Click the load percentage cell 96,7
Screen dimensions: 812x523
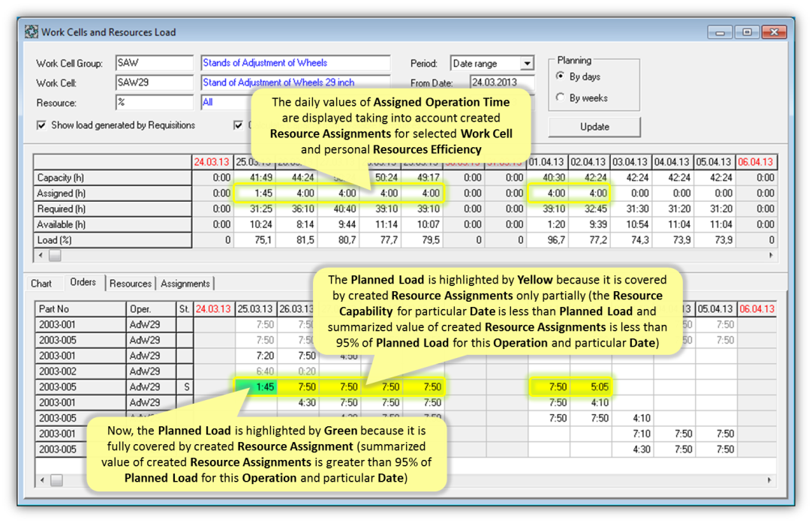click(x=547, y=240)
